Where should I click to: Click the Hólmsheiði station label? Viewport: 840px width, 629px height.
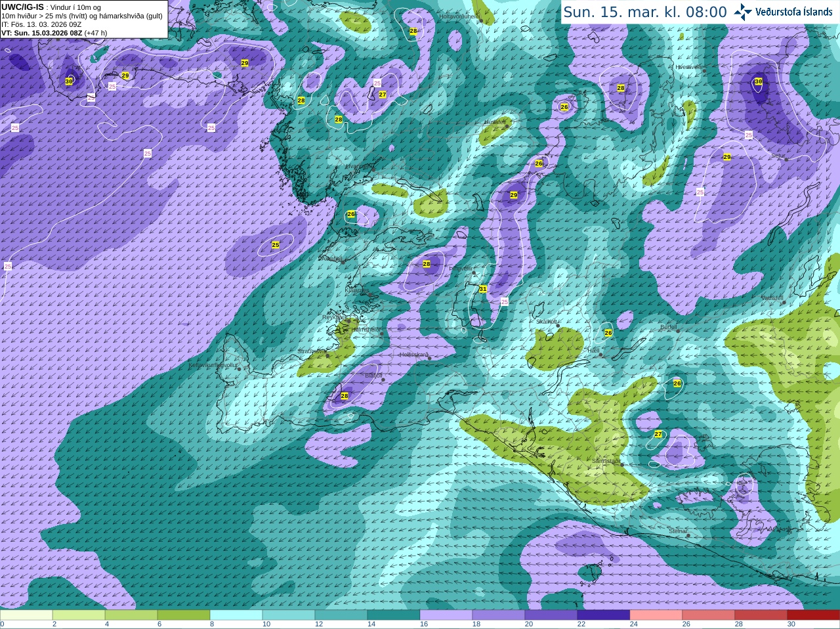click(x=366, y=330)
